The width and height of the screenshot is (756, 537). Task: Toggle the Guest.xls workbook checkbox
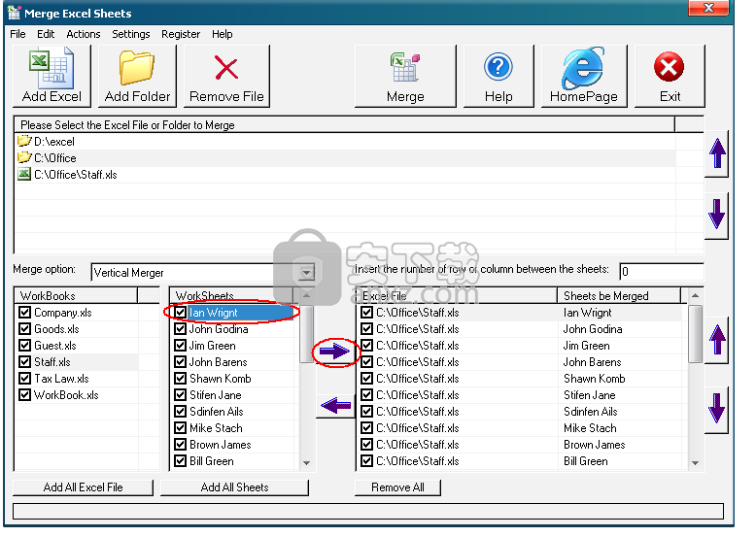click(24, 346)
